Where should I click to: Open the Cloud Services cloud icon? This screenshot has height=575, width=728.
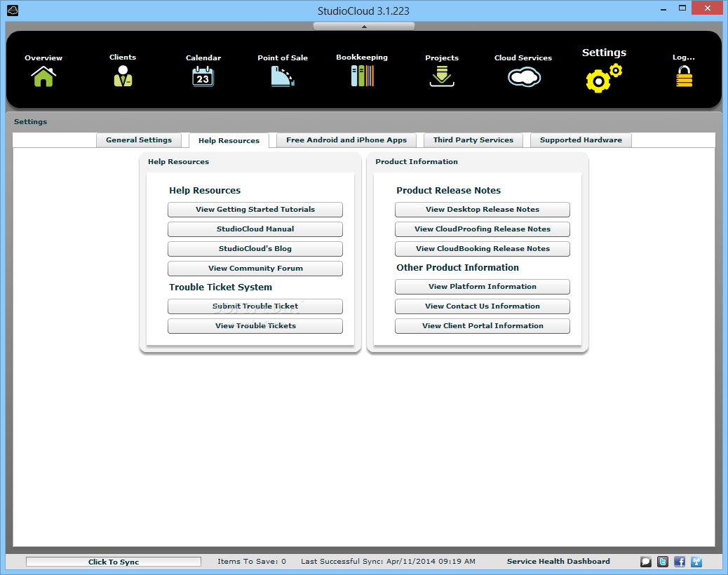click(524, 77)
